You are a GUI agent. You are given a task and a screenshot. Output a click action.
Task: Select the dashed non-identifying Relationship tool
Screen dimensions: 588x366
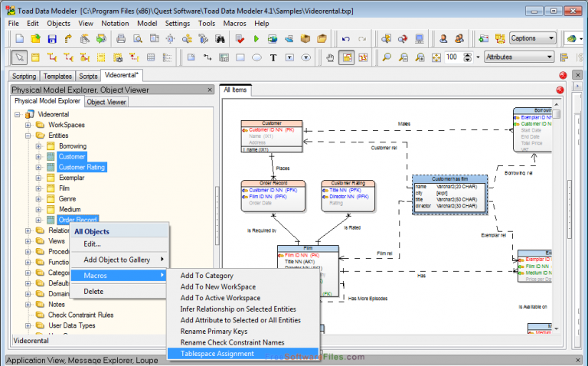point(68,57)
